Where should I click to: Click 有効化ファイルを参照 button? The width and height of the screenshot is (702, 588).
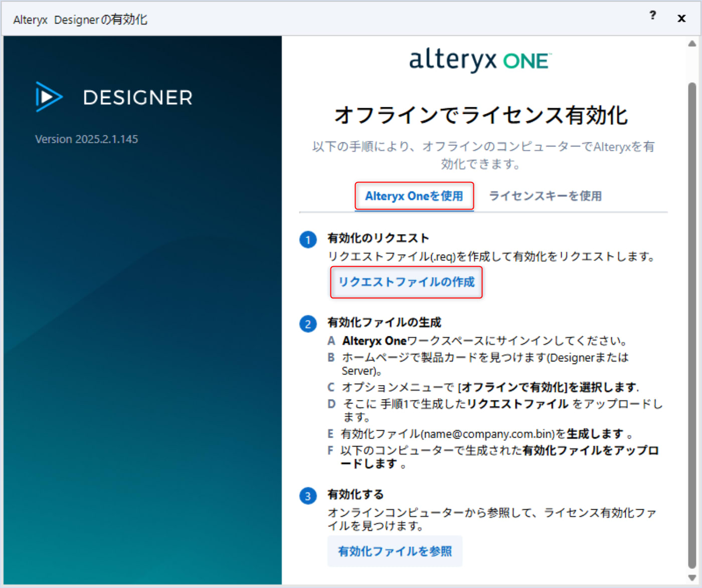tap(395, 551)
